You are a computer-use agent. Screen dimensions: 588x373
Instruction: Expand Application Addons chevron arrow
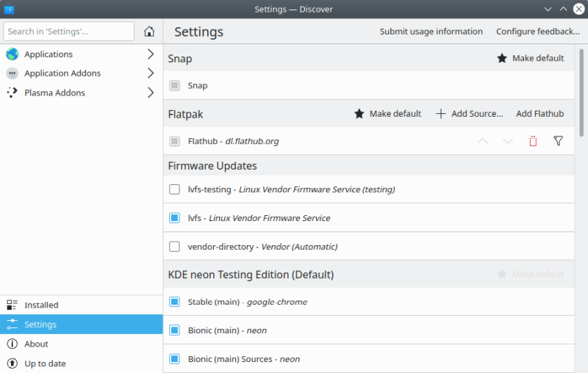151,73
